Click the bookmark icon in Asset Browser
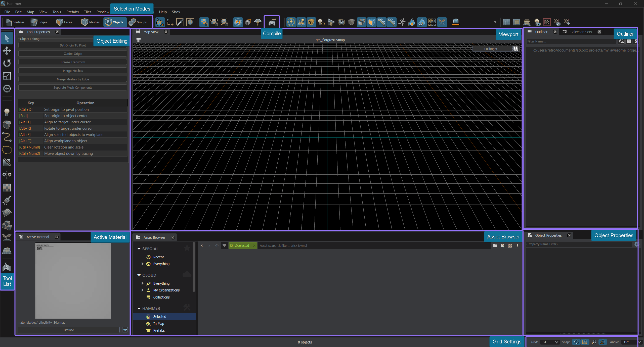 502,245
